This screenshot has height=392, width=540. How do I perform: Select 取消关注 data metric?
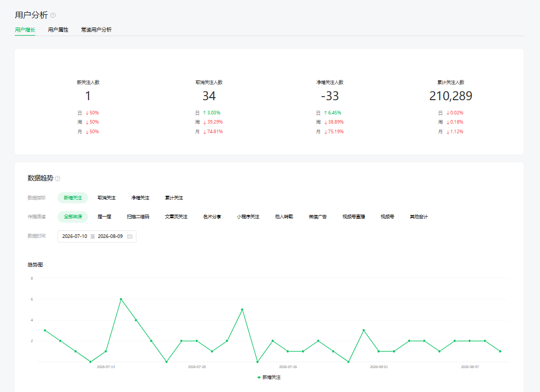click(x=106, y=198)
